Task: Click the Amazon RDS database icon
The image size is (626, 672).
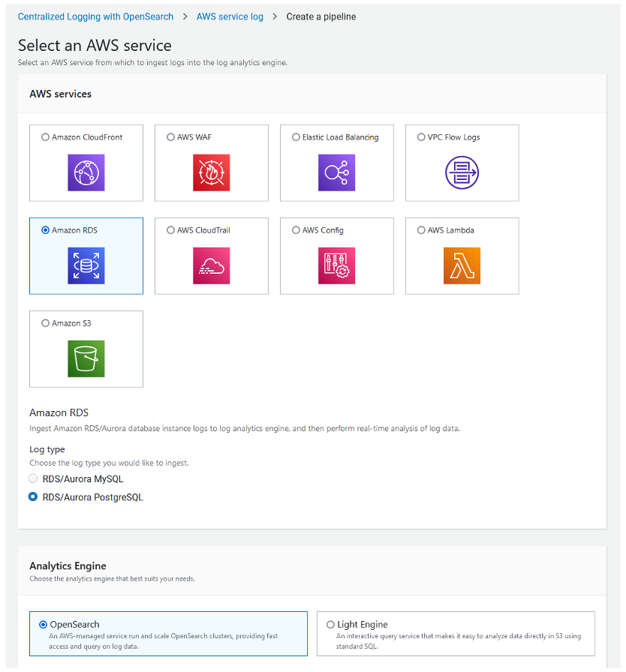Action: click(x=86, y=265)
